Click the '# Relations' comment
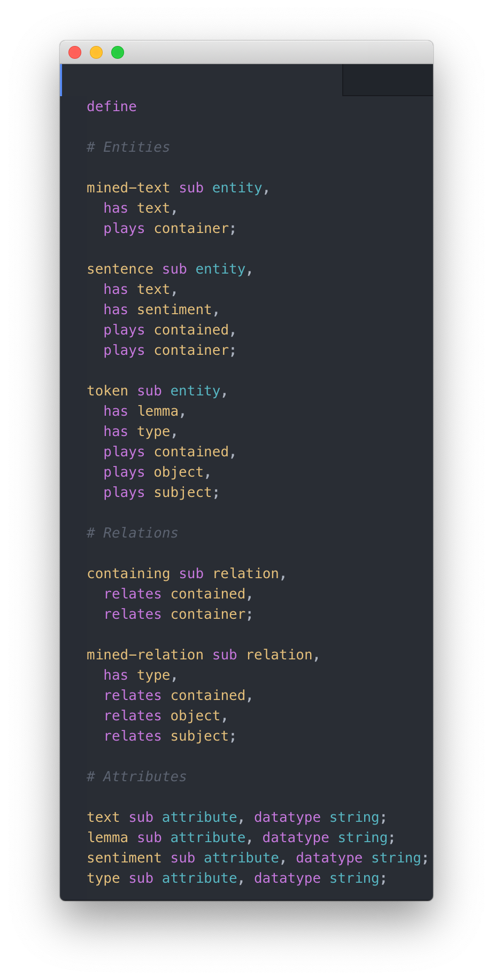Viewport: 493px width, 980px height. 133,533
